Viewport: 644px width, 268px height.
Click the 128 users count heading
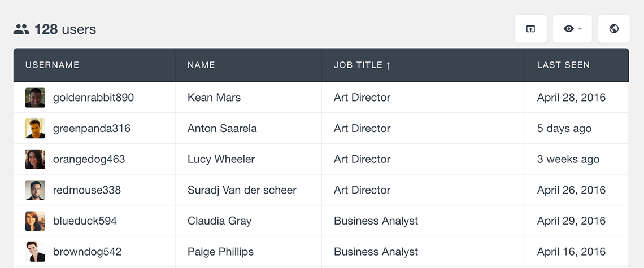click(65, 29)
